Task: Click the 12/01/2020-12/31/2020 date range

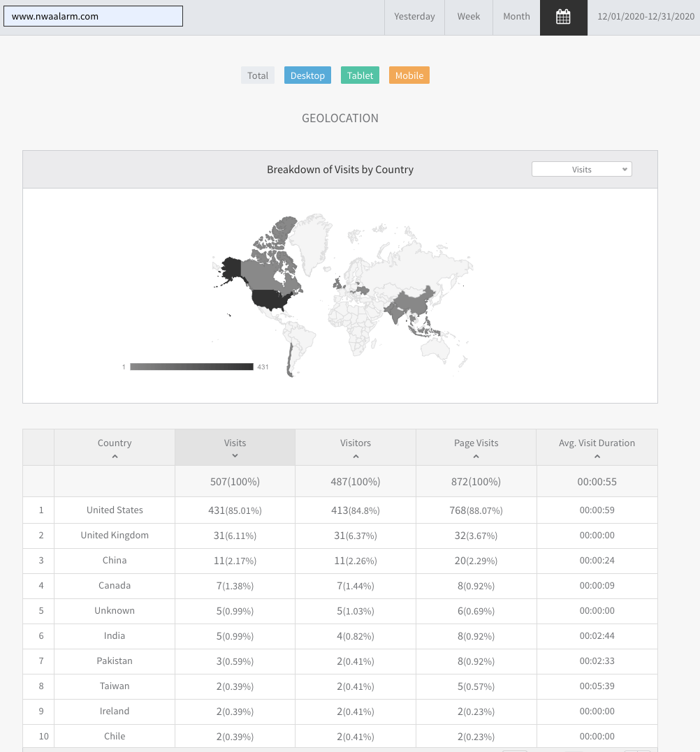Action: coord(646,17)
